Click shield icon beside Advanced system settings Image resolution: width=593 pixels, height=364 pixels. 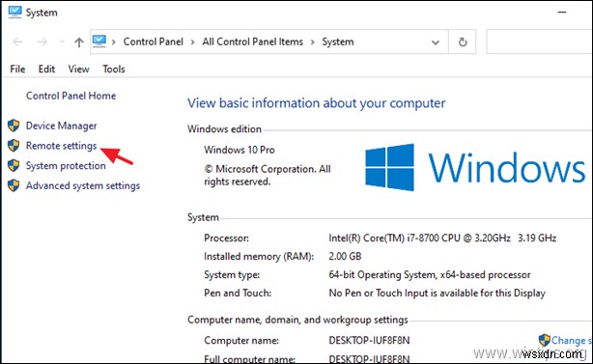click(x=14, y=185)
